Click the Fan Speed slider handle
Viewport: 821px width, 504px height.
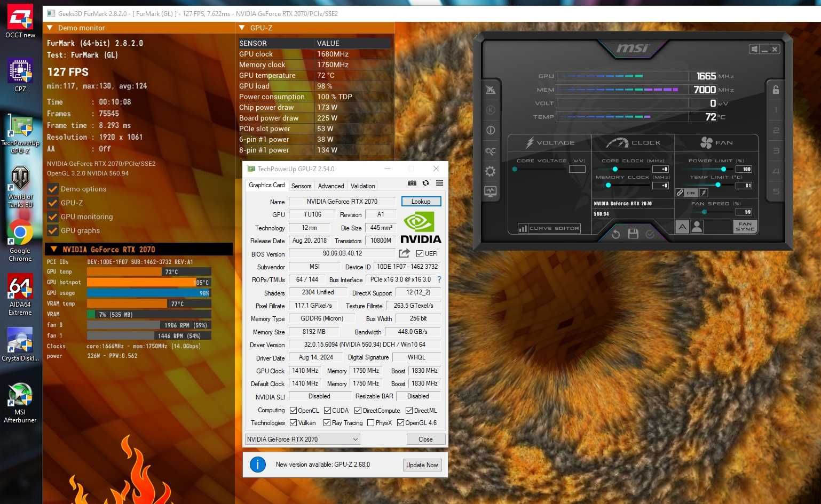tap(705, 212)
